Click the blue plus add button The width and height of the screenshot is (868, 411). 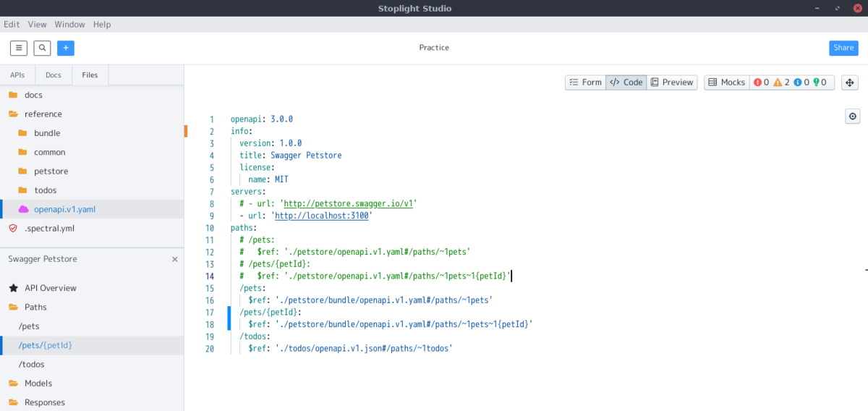click(66, 48)
